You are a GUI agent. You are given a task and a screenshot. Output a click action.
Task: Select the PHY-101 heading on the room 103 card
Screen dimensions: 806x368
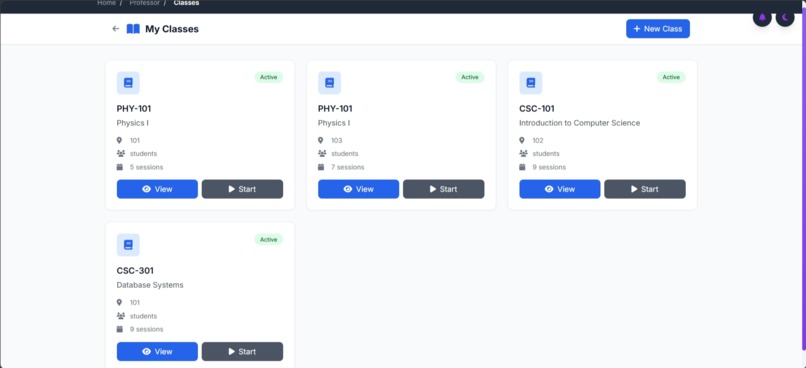(x=335, y=108)
